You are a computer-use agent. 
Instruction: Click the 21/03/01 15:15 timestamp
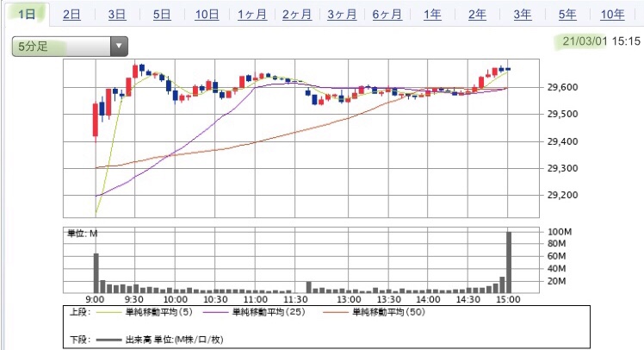(x=601, y=41)
